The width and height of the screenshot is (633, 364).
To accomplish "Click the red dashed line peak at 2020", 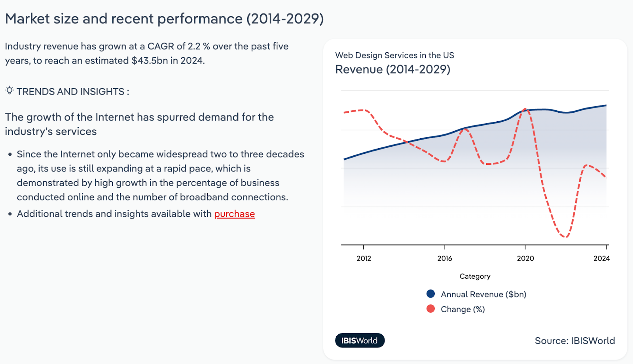I will [525, 109].
